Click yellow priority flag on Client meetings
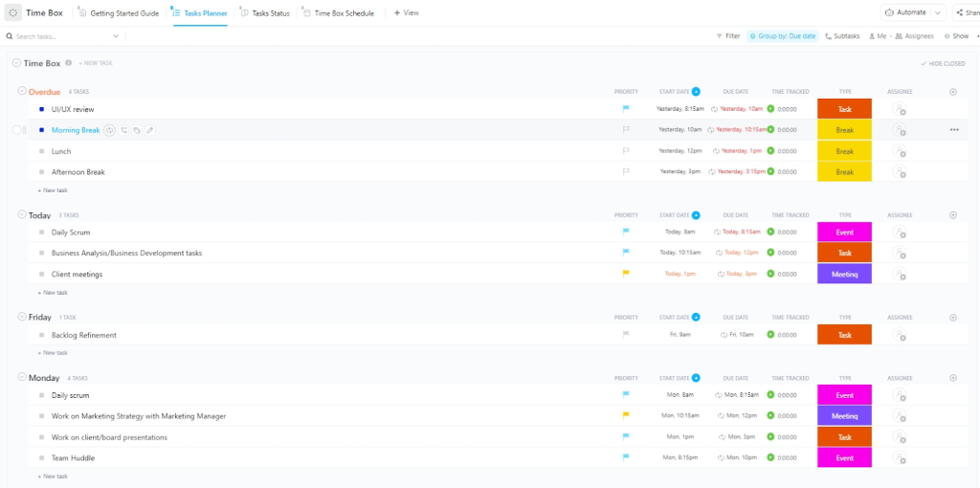This screenshot has height=488, width=980. click(x=626, y=274)
